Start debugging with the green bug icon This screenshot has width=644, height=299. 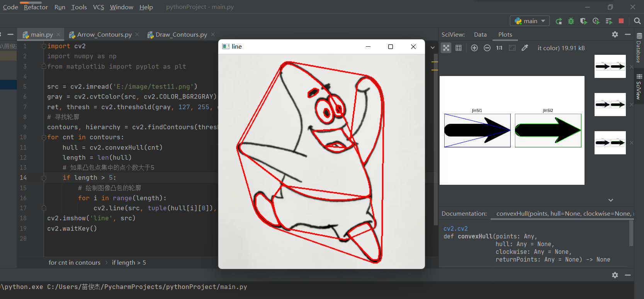[571, 21]
